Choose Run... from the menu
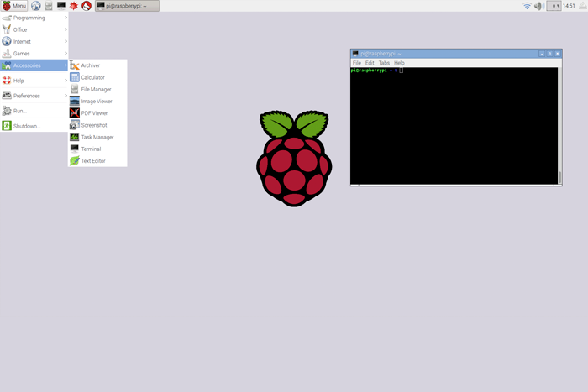This screenshot has width=588, height=392. [34, 111]
